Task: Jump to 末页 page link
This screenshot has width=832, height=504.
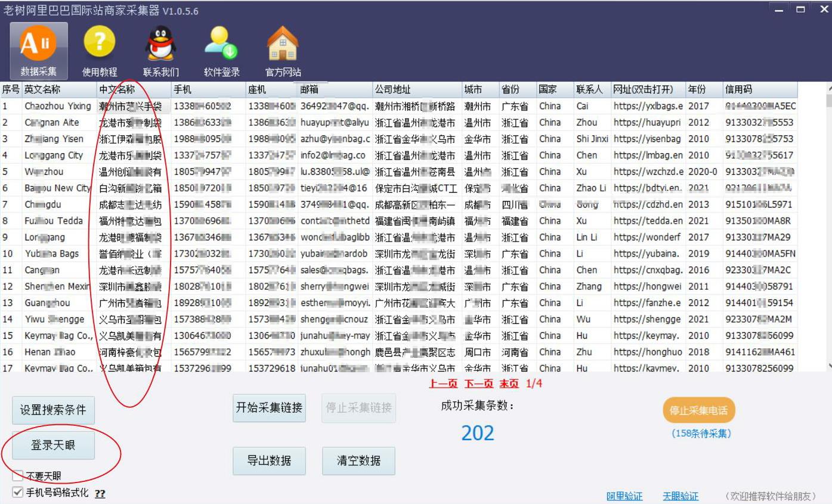Action: [x=509, y=384]
